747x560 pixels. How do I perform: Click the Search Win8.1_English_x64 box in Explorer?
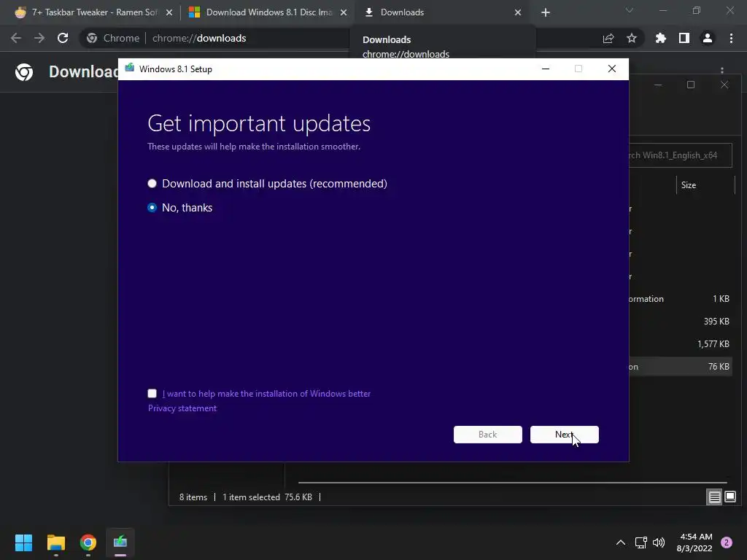681,155
